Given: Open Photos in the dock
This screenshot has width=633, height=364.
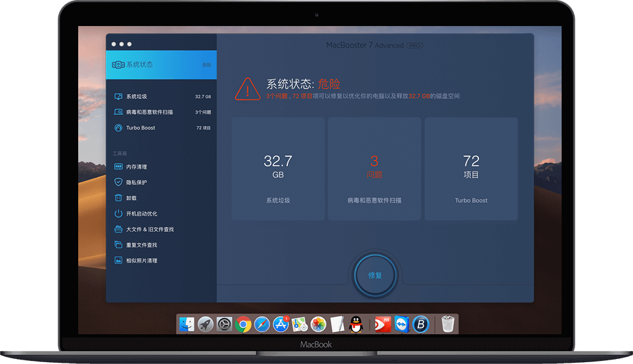Looking at the screenshot, I should click(318, 324).
